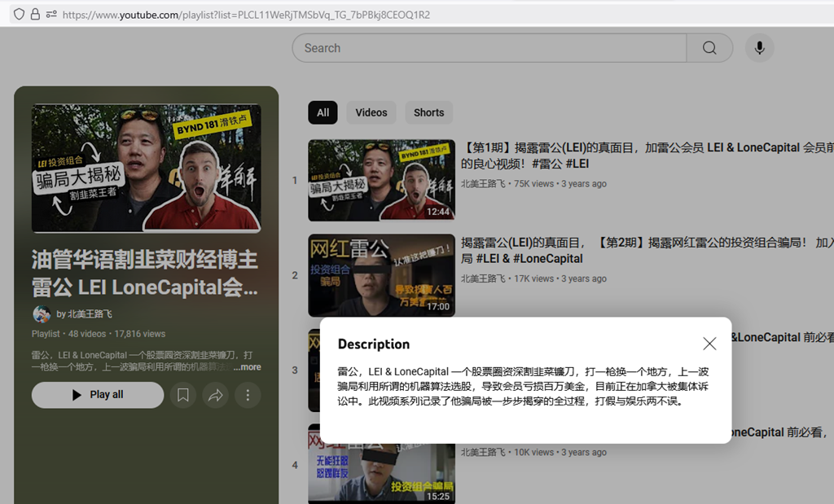
Task: Open video title 【第1期】揭露雷公(LEI)的真面目
Action: tap(647, 156)
